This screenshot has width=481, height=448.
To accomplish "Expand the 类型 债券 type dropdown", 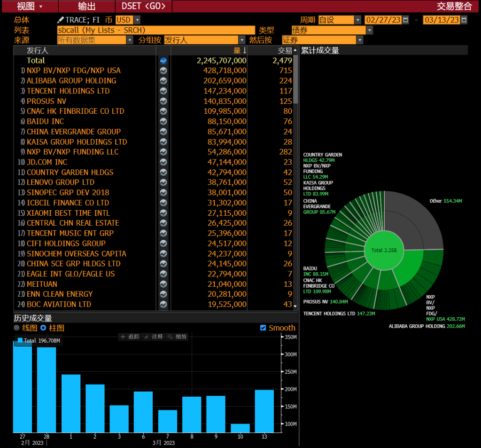I will pyautogui.click(x=369, y=30).
